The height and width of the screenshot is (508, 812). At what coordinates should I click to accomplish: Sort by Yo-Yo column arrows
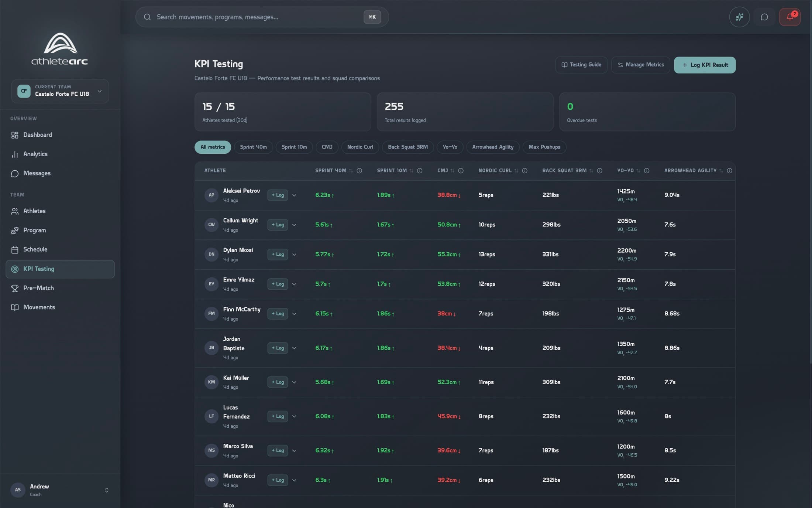638,171
